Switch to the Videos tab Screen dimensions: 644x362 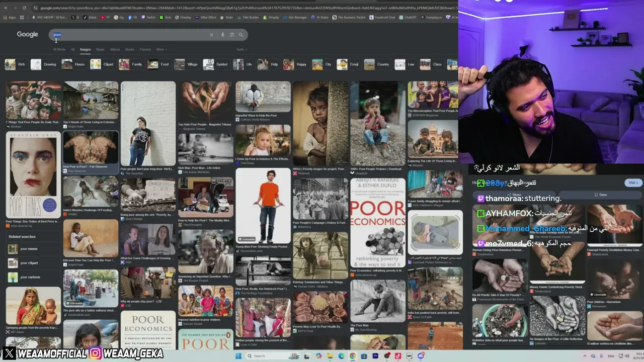115,49
